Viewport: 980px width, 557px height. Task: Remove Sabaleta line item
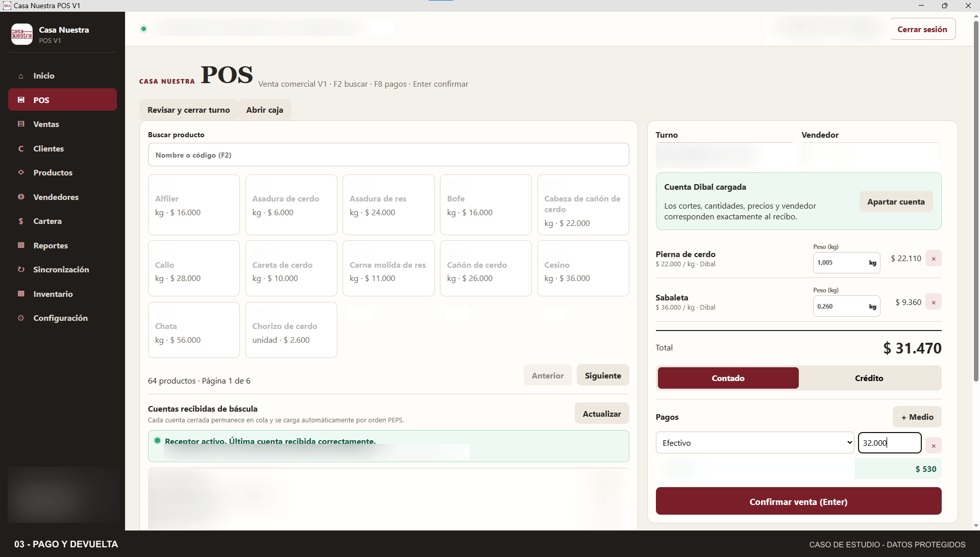coord(934,302)
